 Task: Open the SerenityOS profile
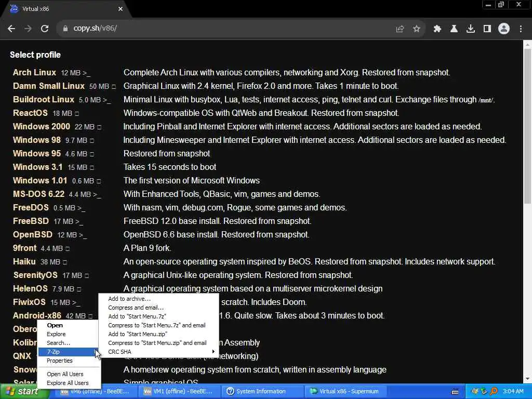point(35,275)
